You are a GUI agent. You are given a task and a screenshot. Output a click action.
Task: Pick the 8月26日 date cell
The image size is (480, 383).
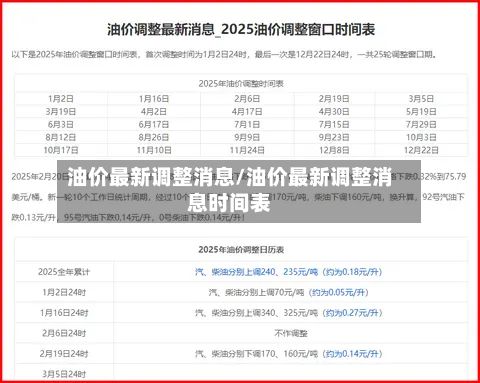154,137
